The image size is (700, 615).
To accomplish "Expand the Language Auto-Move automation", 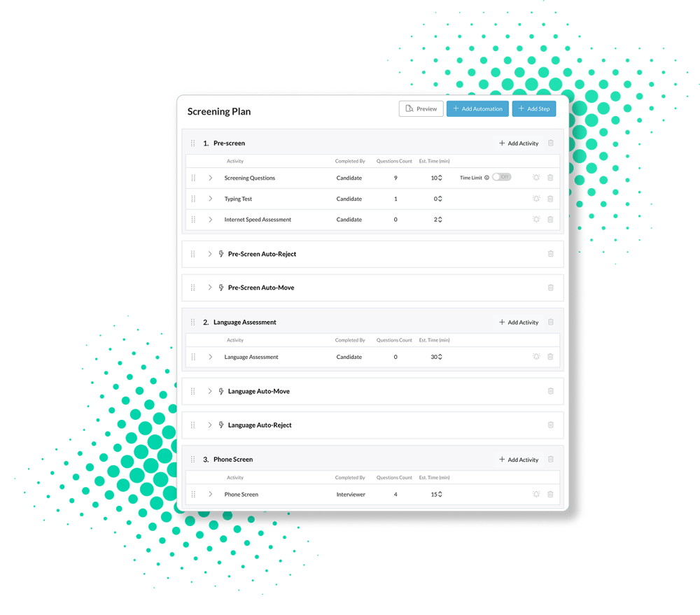I will pyautogui.click(x=210, y=391).
